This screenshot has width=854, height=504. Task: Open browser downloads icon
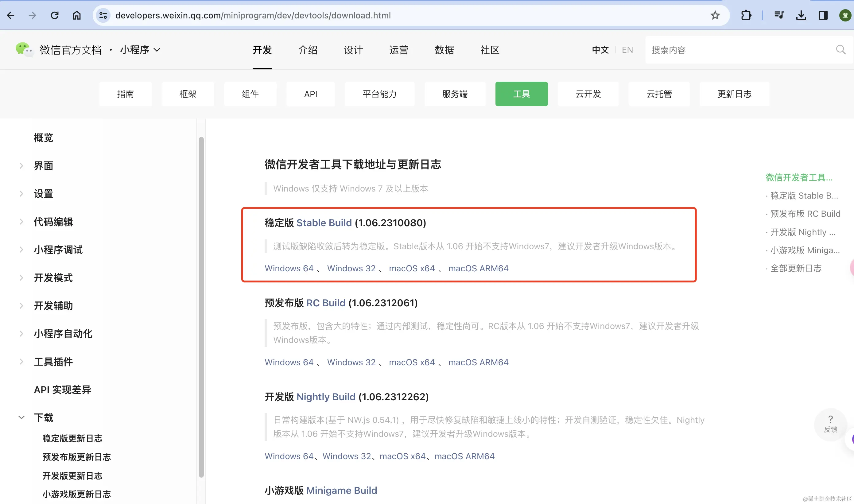click(x=801, y=15)
